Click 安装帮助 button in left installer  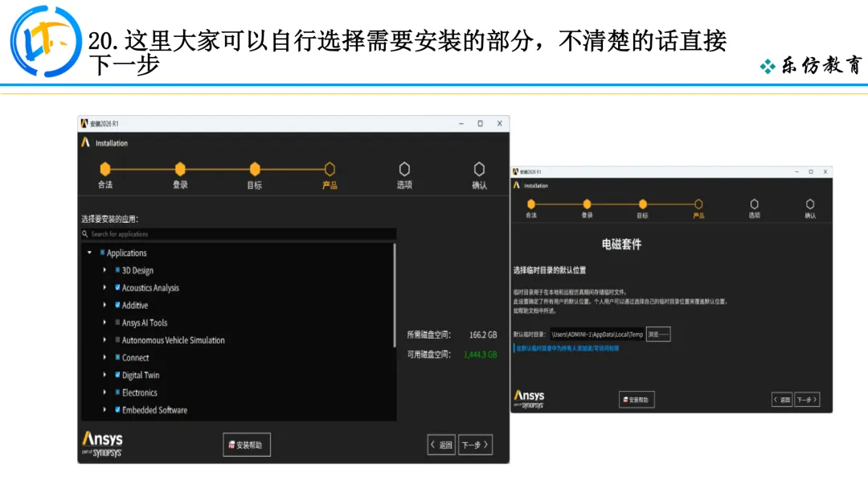point(247,445)
